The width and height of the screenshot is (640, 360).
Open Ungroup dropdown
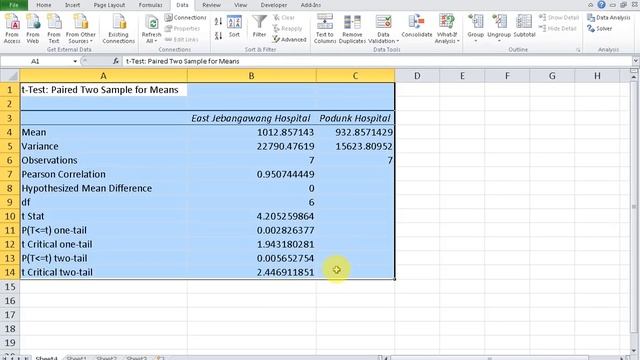[x=499, y=38]
